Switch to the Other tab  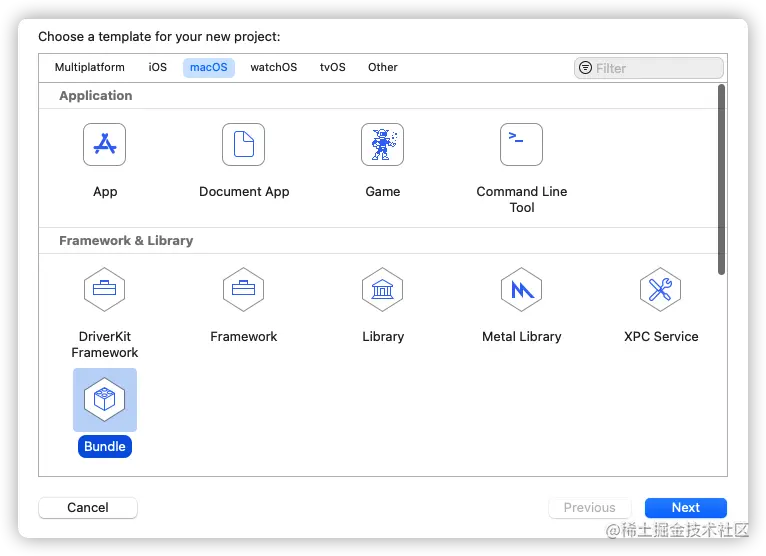tap(383, 67)
